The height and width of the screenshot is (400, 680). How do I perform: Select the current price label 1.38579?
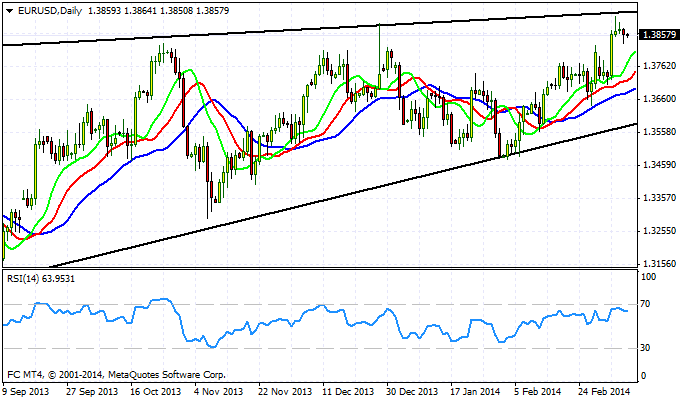point(658,35)
